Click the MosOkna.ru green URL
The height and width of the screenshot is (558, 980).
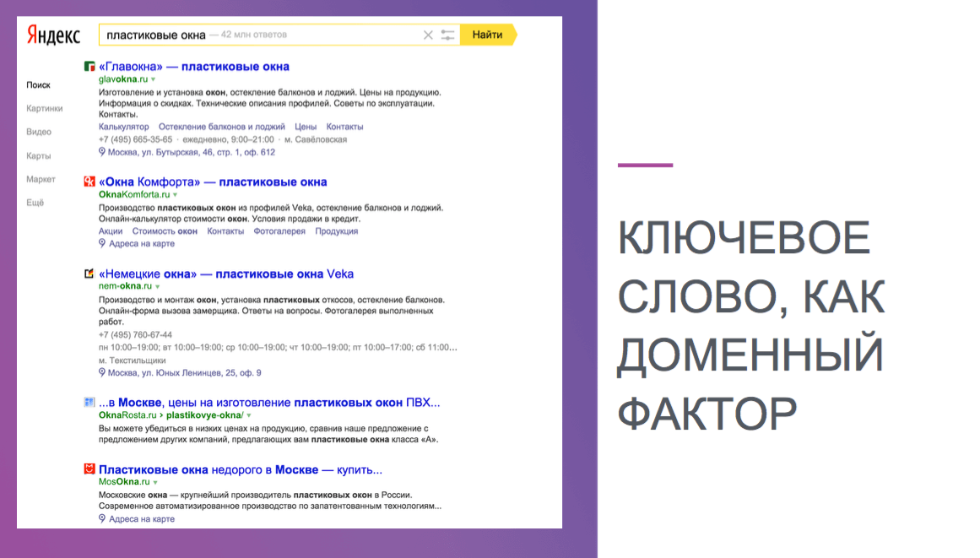coord(124,482)
